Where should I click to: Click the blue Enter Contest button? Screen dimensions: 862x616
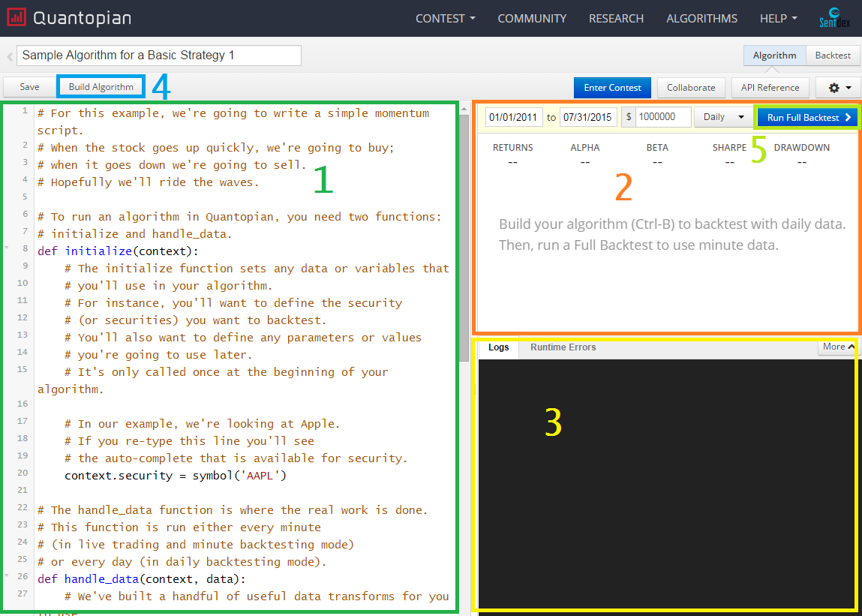click(612, 88)
